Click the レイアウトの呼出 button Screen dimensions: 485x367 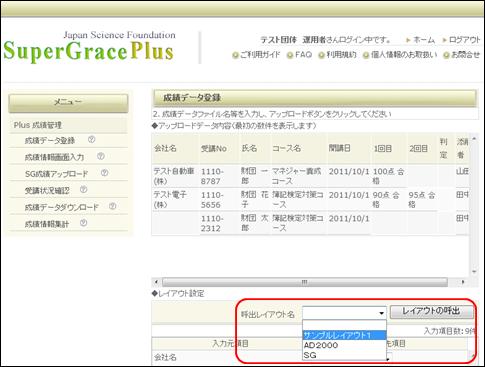point(431,312)
